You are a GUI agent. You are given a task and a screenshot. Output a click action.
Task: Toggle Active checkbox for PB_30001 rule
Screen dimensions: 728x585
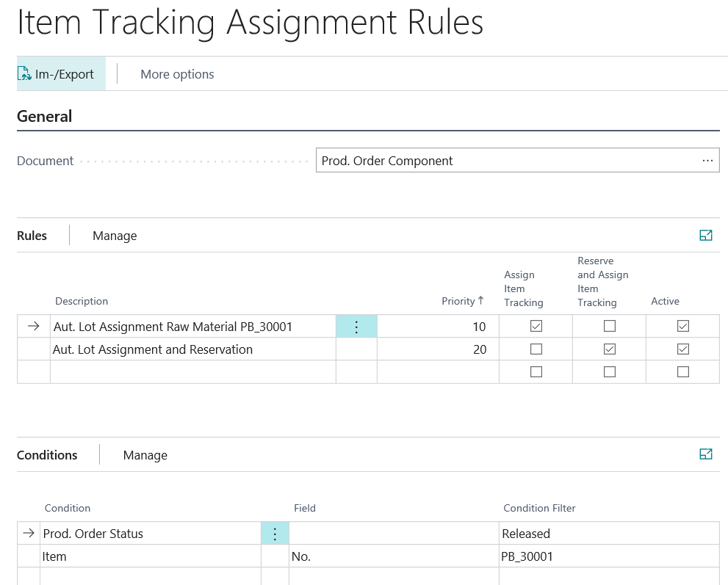[683, 326]
